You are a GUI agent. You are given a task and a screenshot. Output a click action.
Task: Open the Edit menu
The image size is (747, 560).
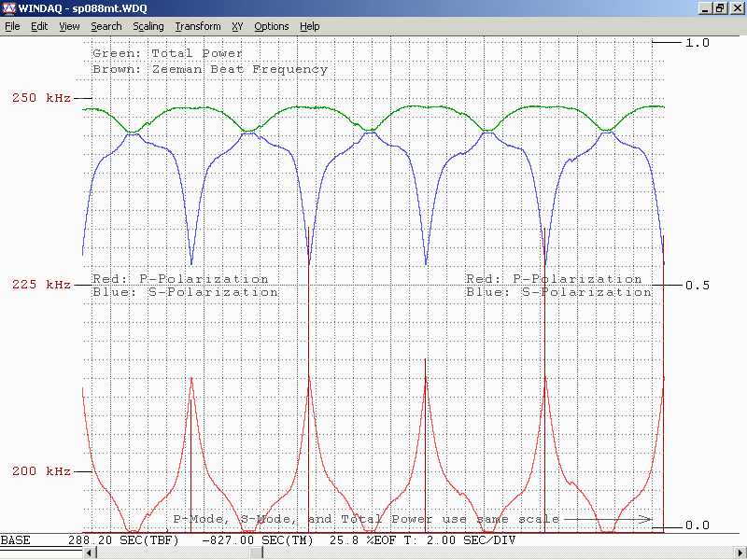(39, 26)
